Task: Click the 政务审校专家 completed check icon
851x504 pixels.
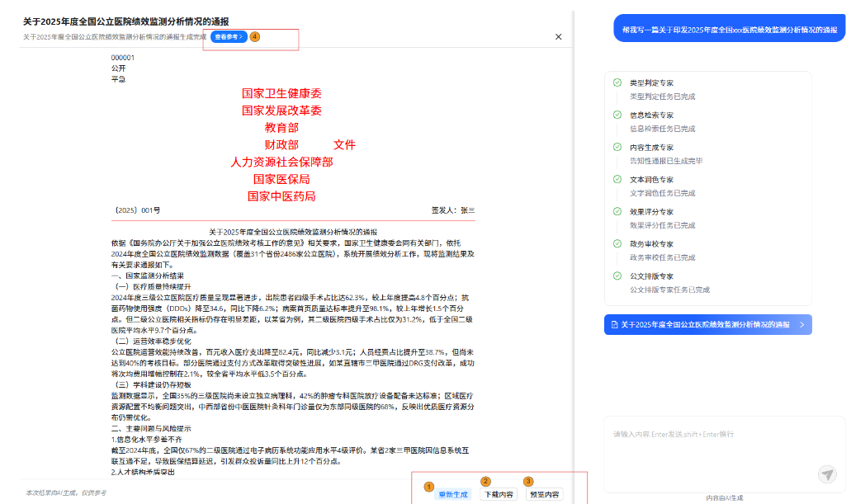Action: tap(617, 243)
